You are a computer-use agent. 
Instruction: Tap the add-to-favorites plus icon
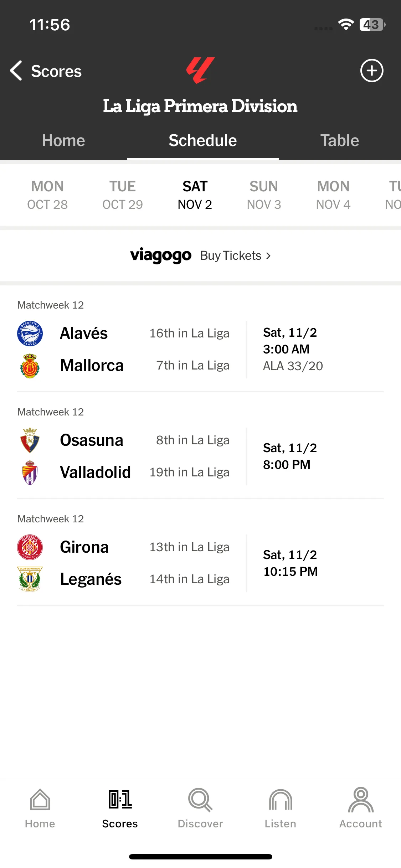pyautogui.click(x=372, y=71)
